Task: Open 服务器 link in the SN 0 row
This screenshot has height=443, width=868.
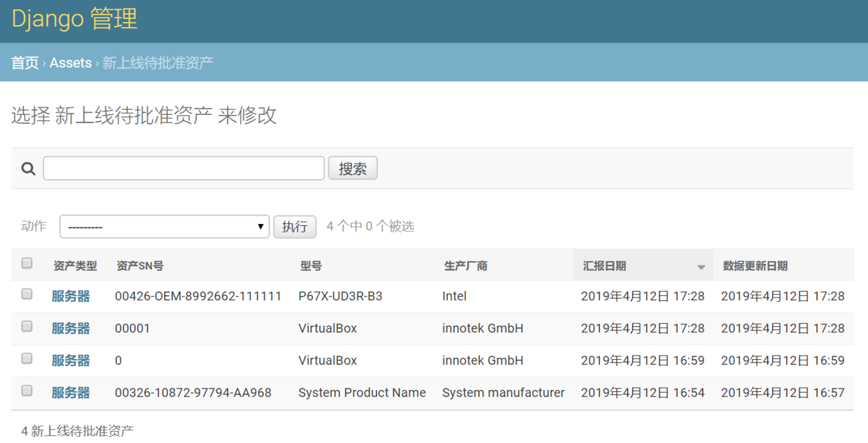Action: pyautogui.click(x=71, y=361)
